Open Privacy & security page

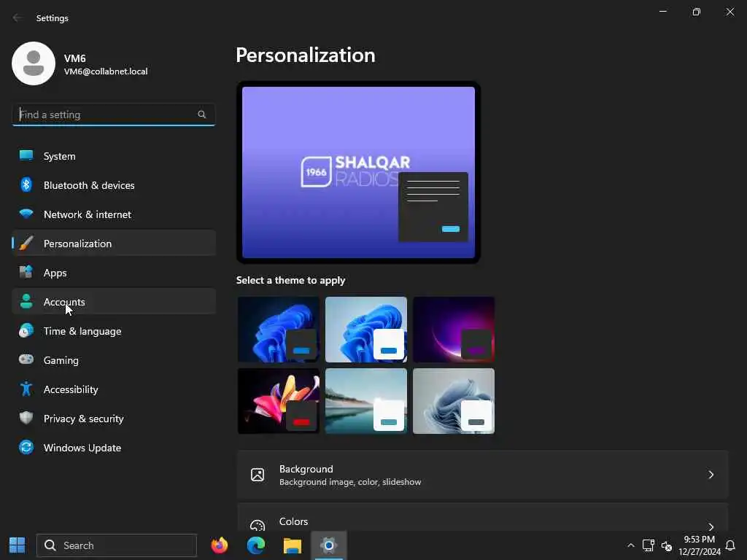pos(114,418)
